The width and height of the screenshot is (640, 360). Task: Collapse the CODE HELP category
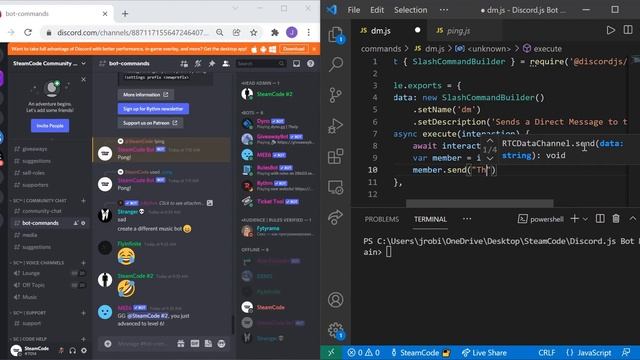pos(30,339)
